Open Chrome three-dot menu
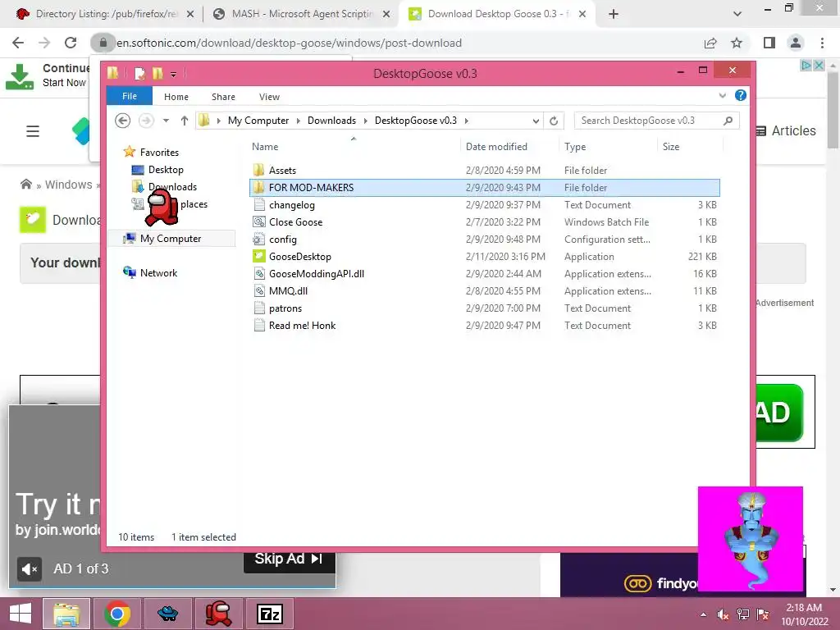The image size is (840, 630). tap(822, 43)
